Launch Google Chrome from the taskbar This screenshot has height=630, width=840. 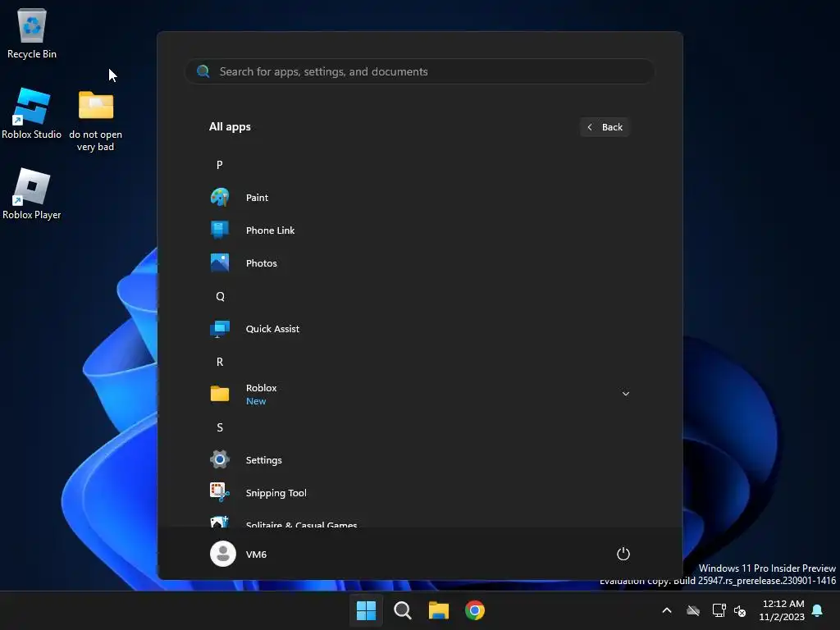tap(475, 610)
